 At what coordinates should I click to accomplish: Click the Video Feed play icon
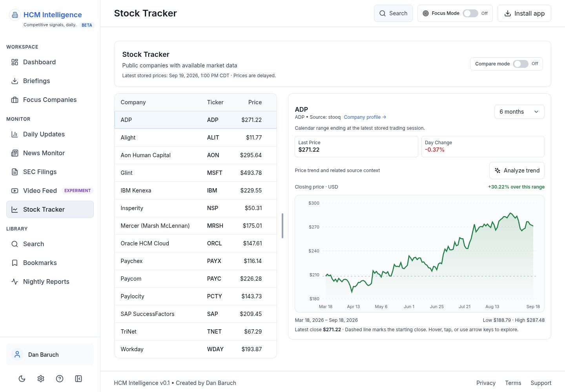point(15,191)
